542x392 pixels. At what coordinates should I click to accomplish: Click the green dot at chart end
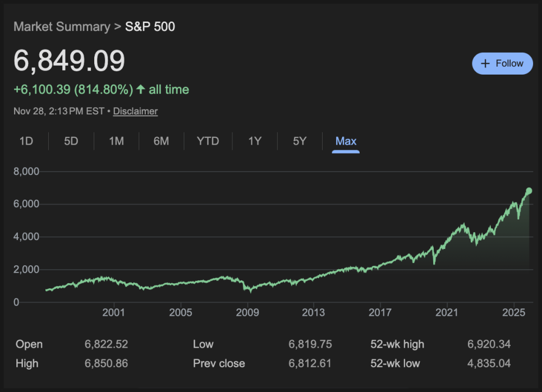coord(529,191)
